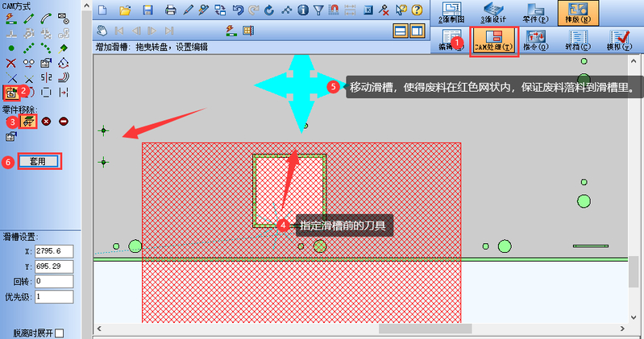Click the pointer with question mark icon
This screenshot has width=644, height=339.
(x=401, y=10)
